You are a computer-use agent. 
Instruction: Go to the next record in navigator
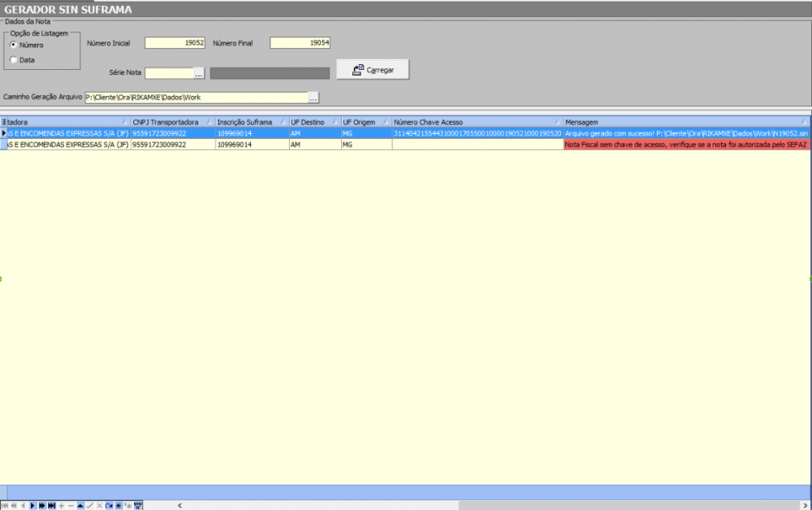(x=32, y=505)
